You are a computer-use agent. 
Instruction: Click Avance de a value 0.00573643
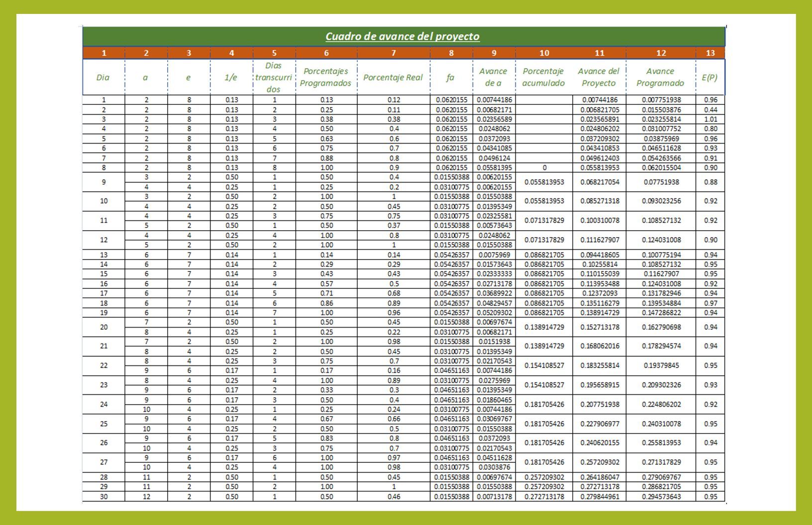point(494,225)
